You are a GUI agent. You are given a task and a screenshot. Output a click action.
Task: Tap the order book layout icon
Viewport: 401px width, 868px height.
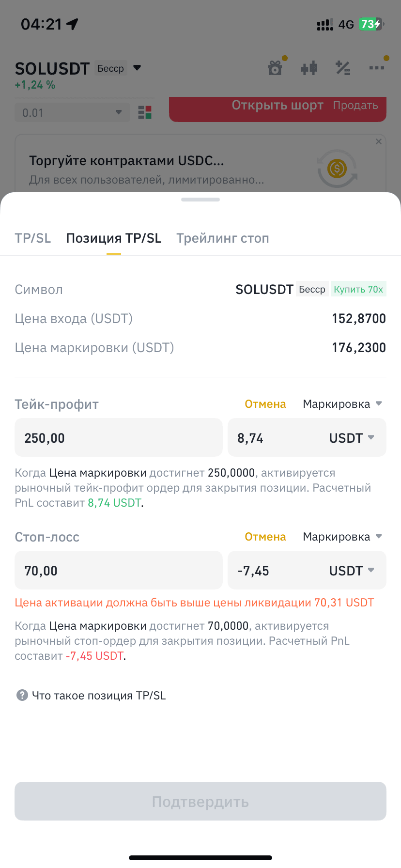[145, 112]
